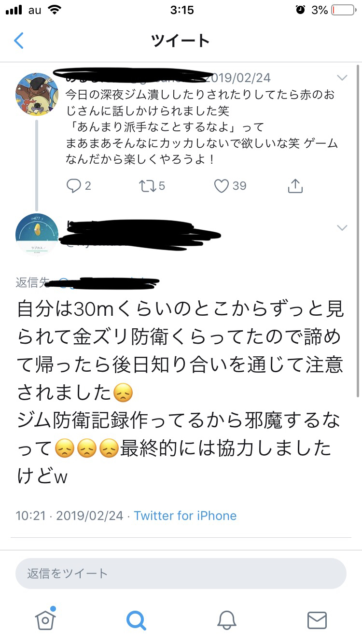
Task: Tap the back arrow in the header
Action: 19,41
